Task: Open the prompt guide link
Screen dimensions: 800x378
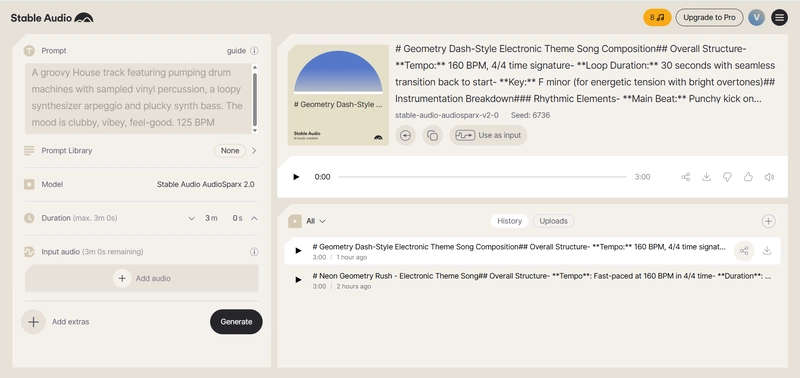Action: click(x=236, y=51)
